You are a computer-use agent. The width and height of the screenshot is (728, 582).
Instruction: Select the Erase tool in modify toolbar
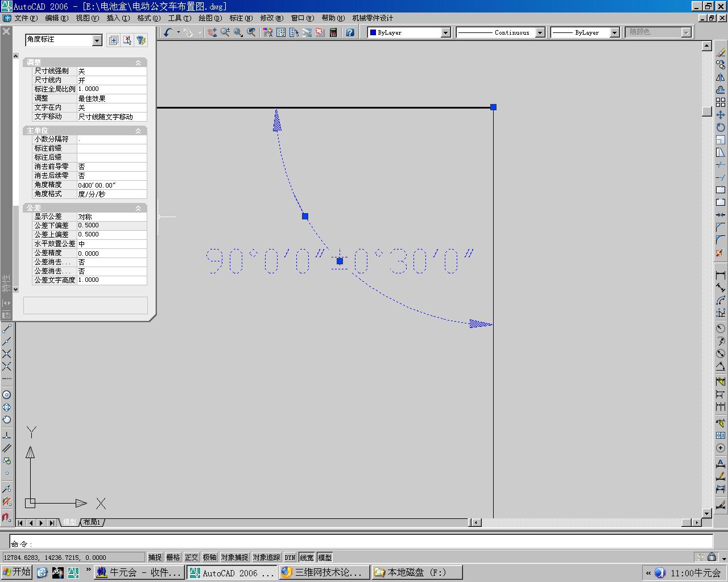[x=721, y=52]
